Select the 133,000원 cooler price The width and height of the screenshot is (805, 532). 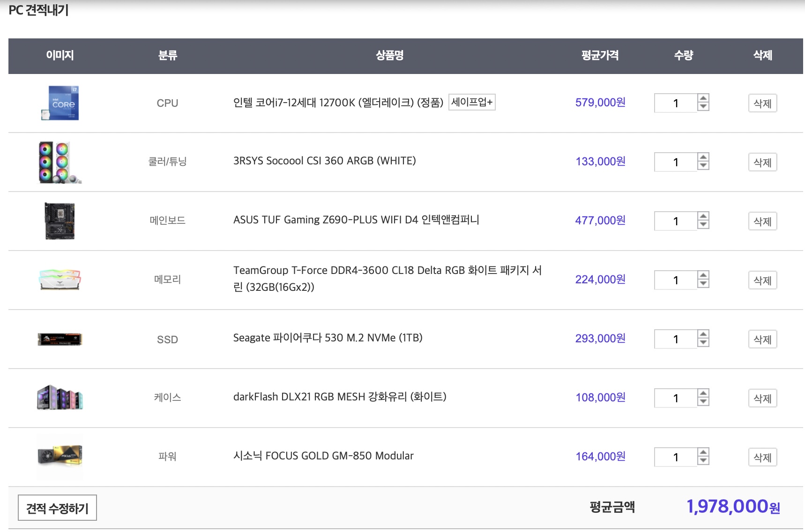coord(600,162)
